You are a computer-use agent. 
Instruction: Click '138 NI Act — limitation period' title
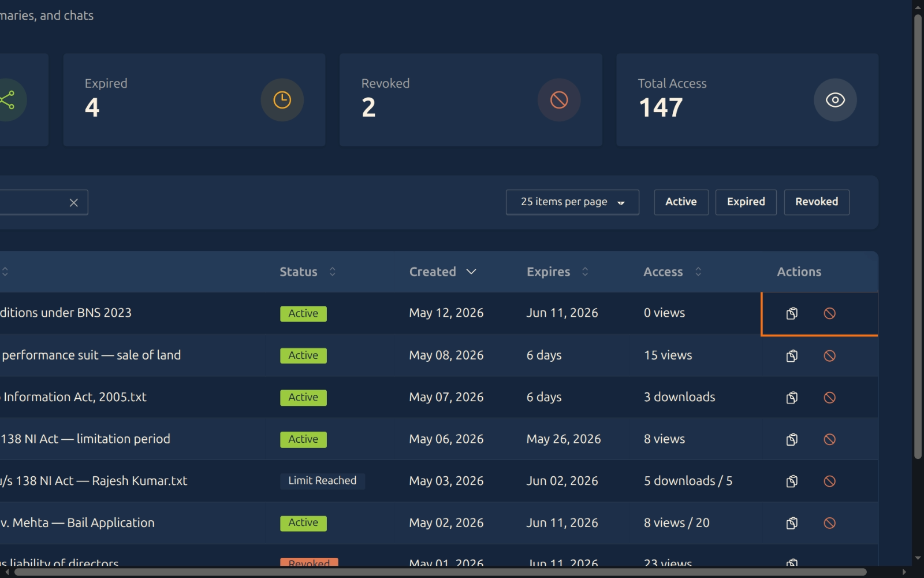[85, 439]
